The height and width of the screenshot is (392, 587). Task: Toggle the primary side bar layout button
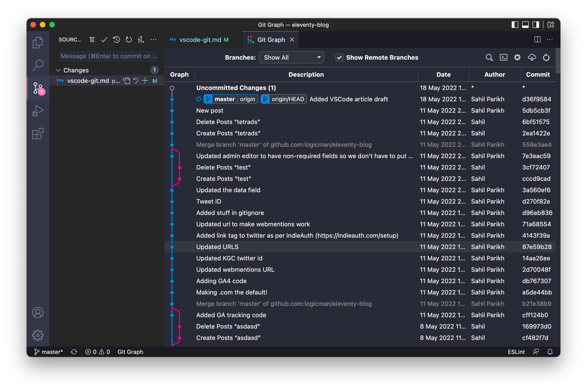pos(515,25)
